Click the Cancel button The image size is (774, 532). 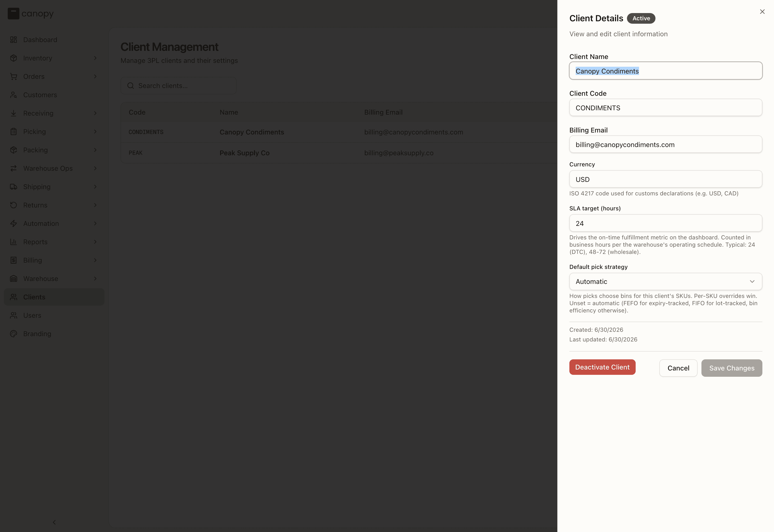[x=678, y=368]
